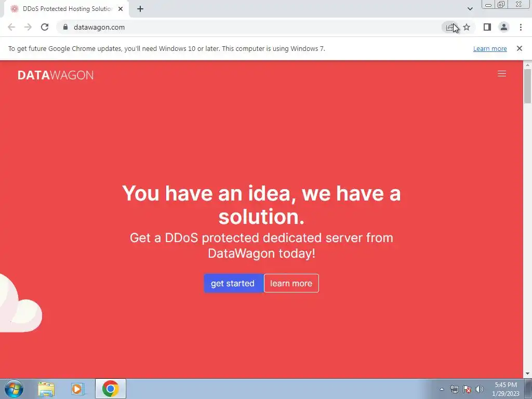Open the hamburger navigation menu
Screen dimensions: 532x399
501,74
